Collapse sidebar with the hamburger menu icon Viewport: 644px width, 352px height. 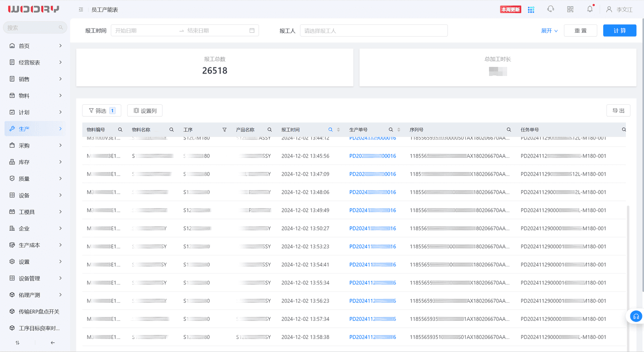click(x=81, y=10)
